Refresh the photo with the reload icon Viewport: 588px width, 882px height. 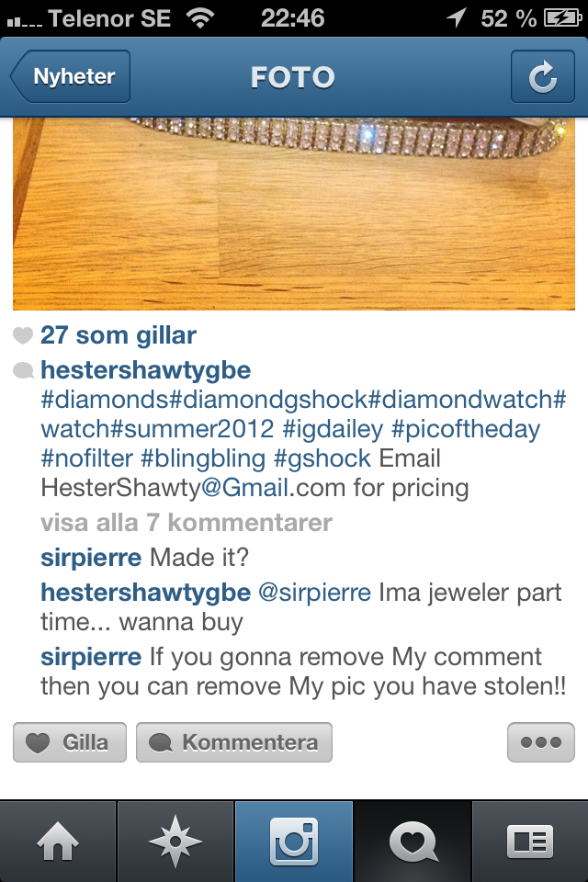pos(542,76)
